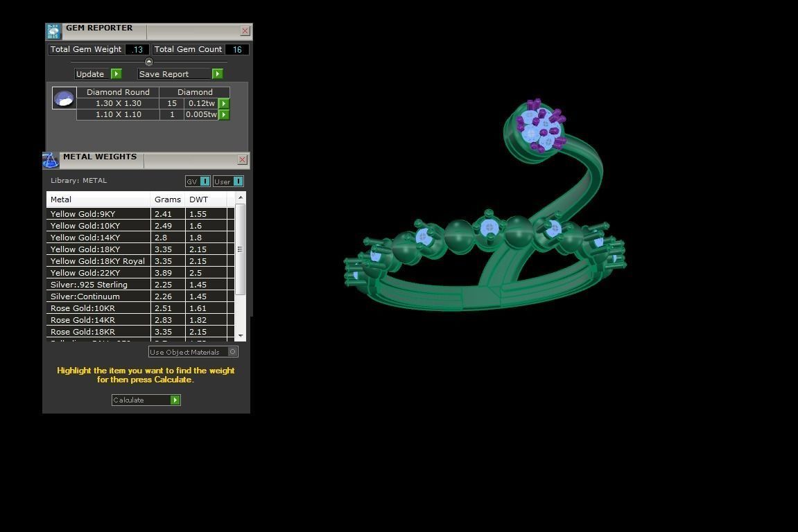Screen dimensions: 798x532
Task: Click the metal list scrollbar thumb
Action: pos(240,249)
